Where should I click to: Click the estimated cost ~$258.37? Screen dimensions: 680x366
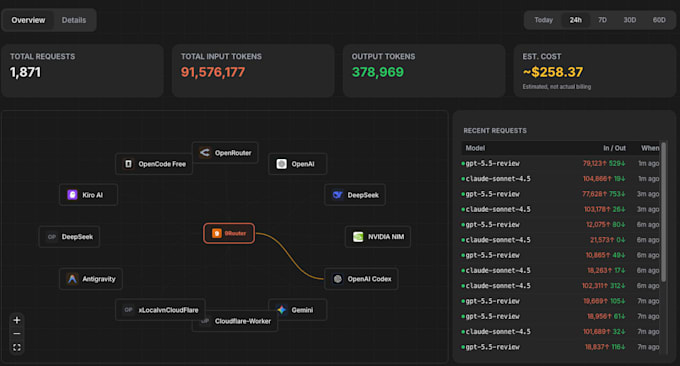553,72
